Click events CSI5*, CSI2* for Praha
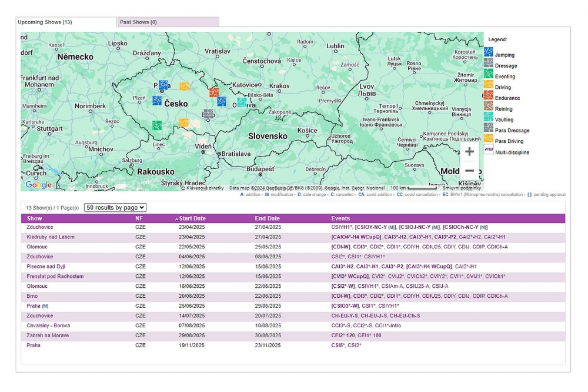588x392 pixels. tap(346, 345)
